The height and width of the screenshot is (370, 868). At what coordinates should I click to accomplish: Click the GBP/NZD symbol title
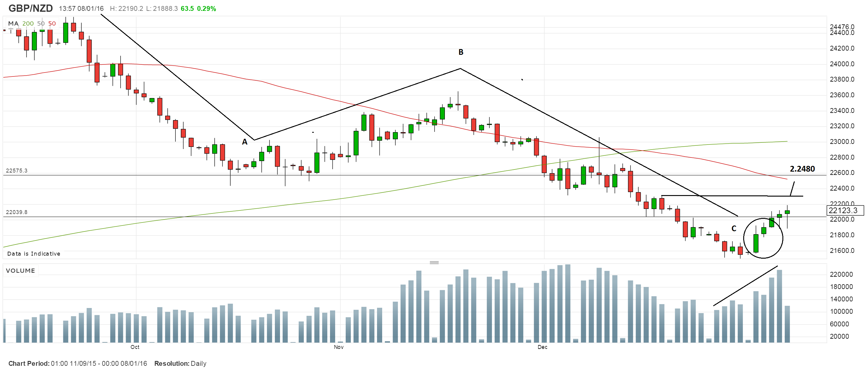point(31,8)
